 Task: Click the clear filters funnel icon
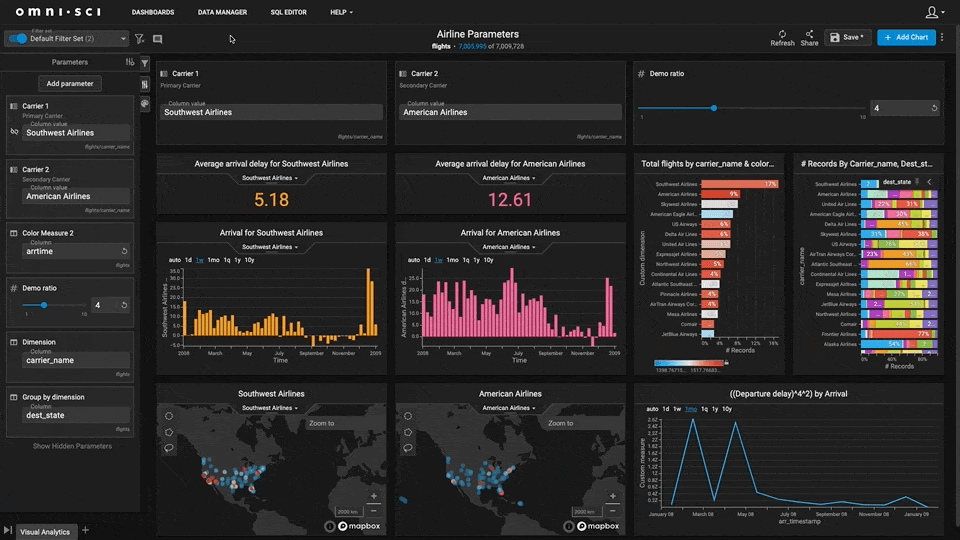tap(140, 39)
